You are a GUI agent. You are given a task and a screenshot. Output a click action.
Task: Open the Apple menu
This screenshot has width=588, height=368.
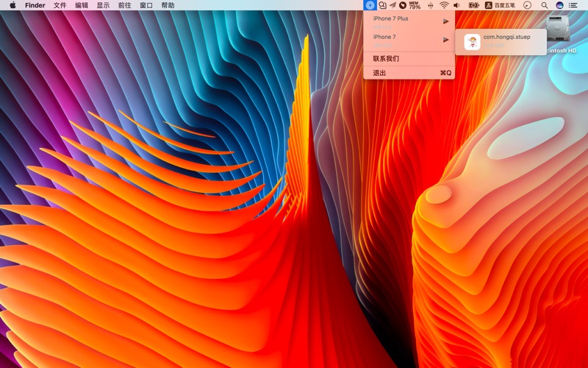pyautogui.click(x=12, y=5)
